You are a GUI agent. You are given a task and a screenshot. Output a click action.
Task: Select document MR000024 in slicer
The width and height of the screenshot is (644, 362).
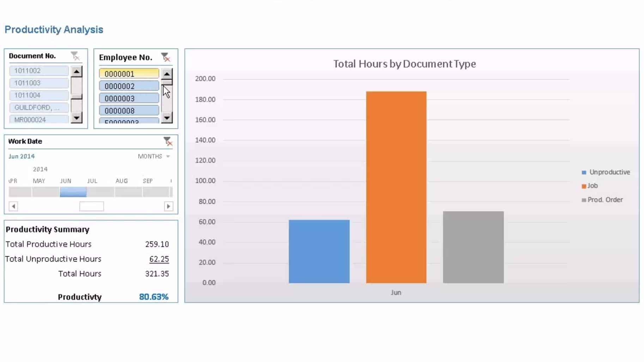coord(39,119)
